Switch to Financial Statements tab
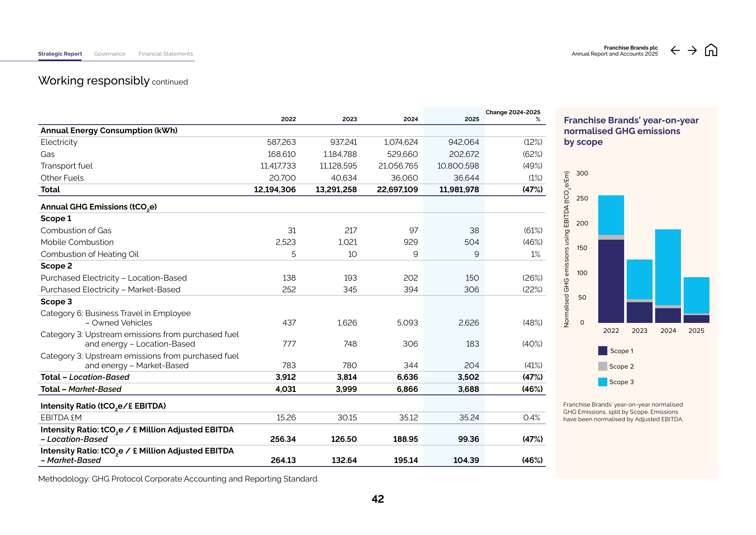The width and height of the screenshot is (756, 535). coord(166,54)
